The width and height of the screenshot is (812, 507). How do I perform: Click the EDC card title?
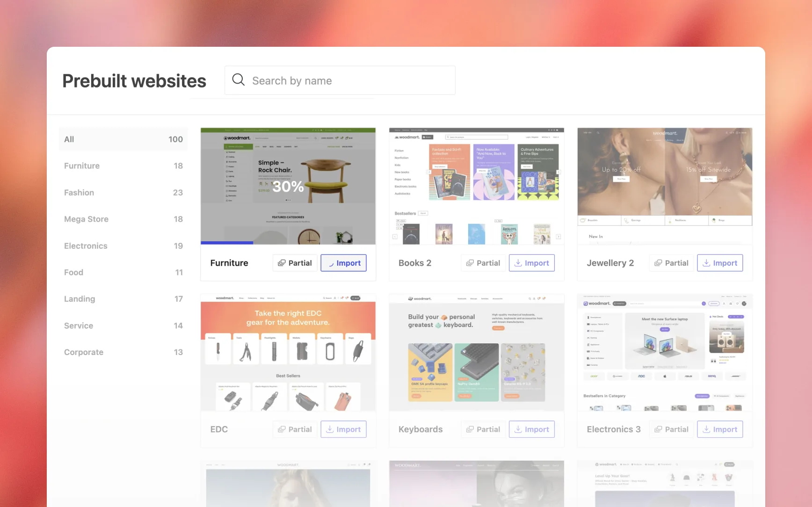[219, 429]
